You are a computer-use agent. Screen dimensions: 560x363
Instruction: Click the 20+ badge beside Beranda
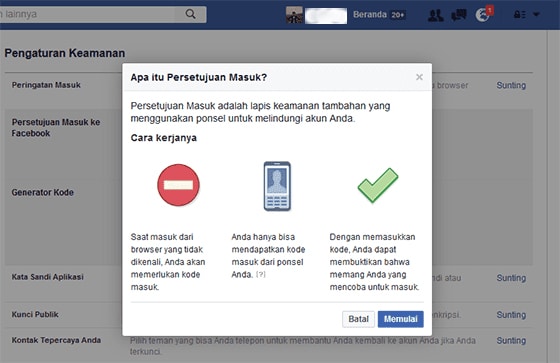398,15
